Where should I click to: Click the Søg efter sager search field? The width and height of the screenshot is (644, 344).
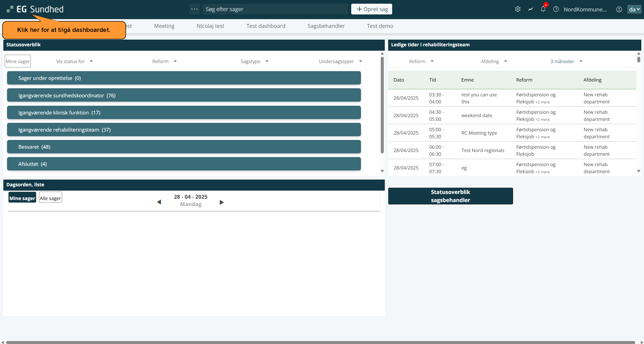pyautogui.click(x=275, y=9)
